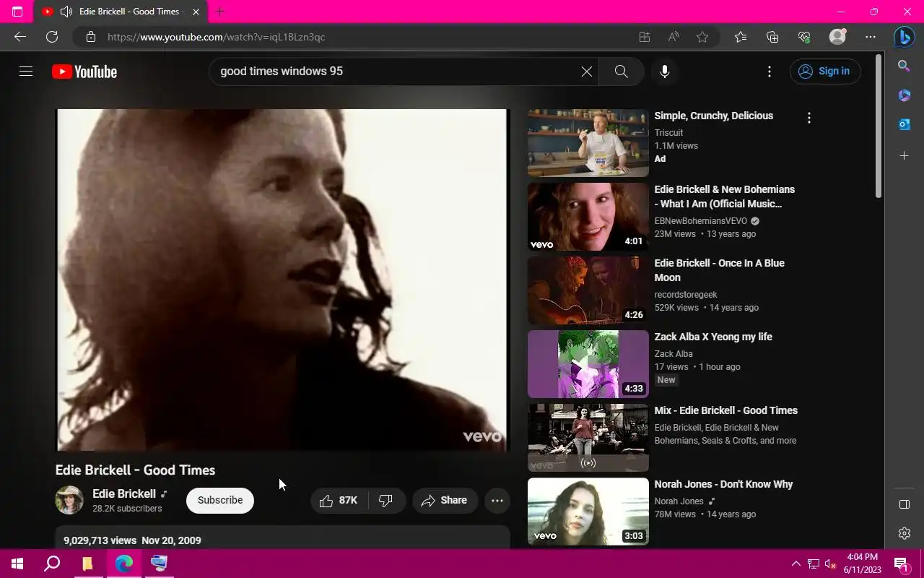Open the apps available icon in address bar
This screenshot has width=924, height=578.
[645, 37]
